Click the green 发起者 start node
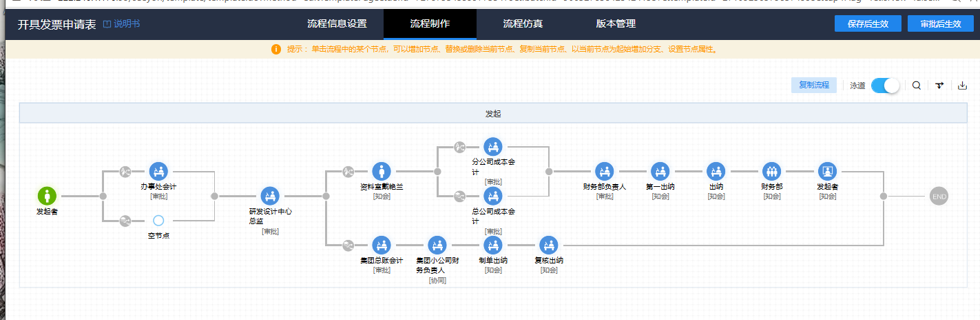The image size is (980, 320). (47, 197)
